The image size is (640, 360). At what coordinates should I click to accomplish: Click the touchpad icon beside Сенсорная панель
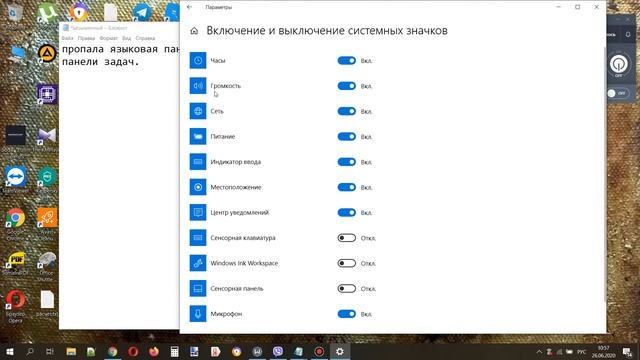coord(198,288)
